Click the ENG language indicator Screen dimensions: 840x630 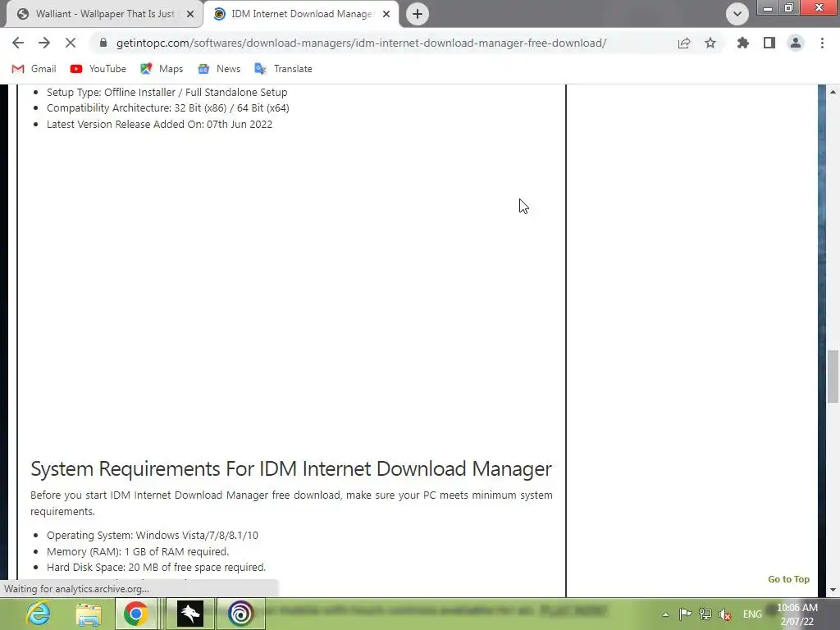(752, 614)
